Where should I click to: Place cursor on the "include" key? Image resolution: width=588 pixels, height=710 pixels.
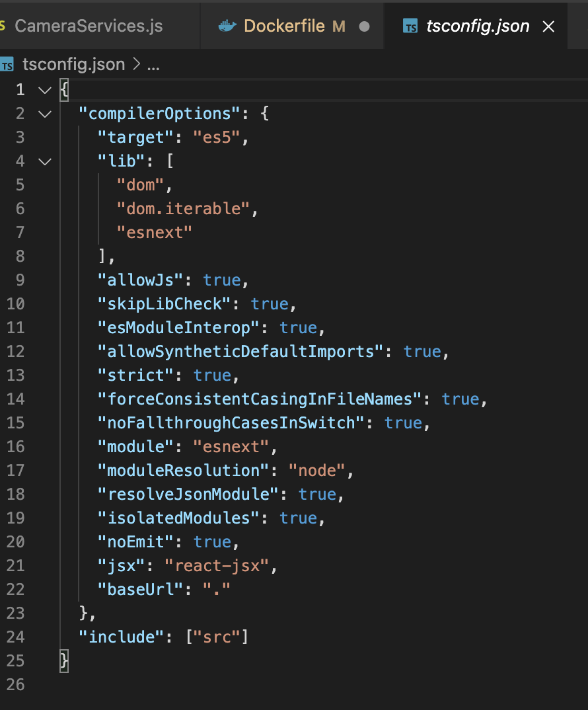point(122,637)
